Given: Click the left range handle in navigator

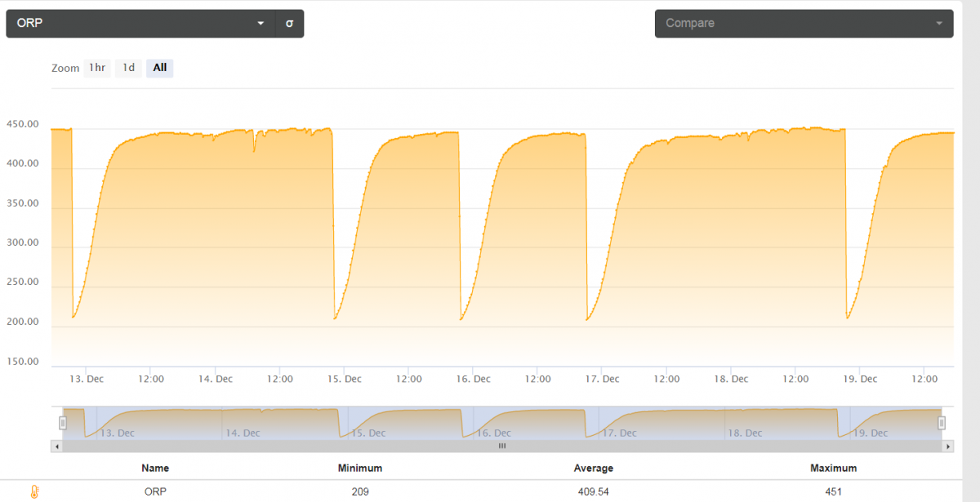Looking at the screenshot, I should pos(63,422).
